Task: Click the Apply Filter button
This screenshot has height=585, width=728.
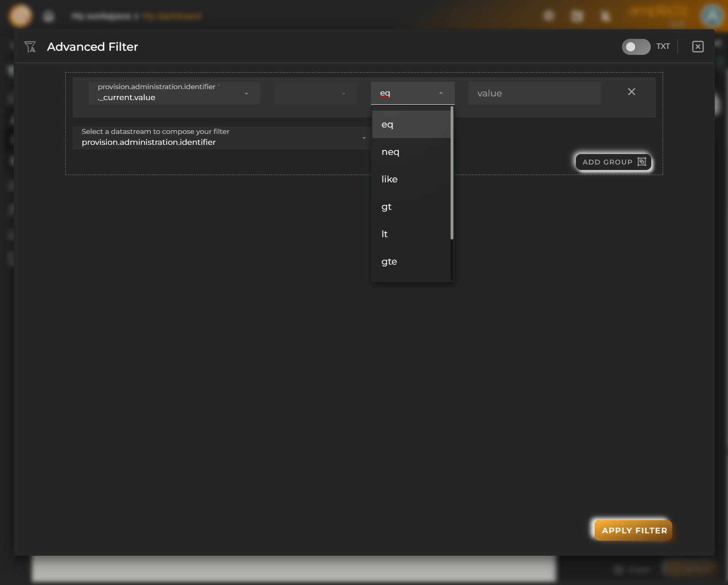Action: point(633,530)
